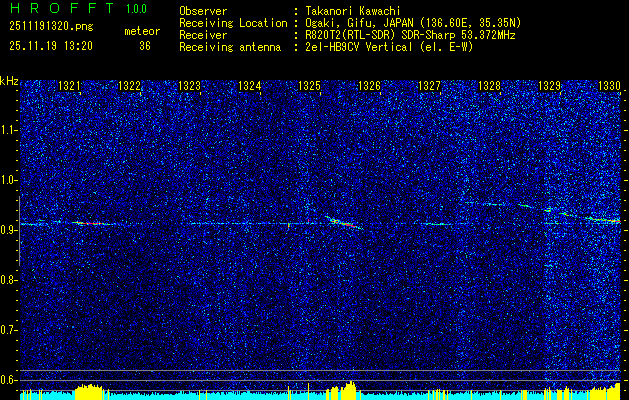Click the HROFFT title text
Screen dimensions: 629x400
pos(62,8)
